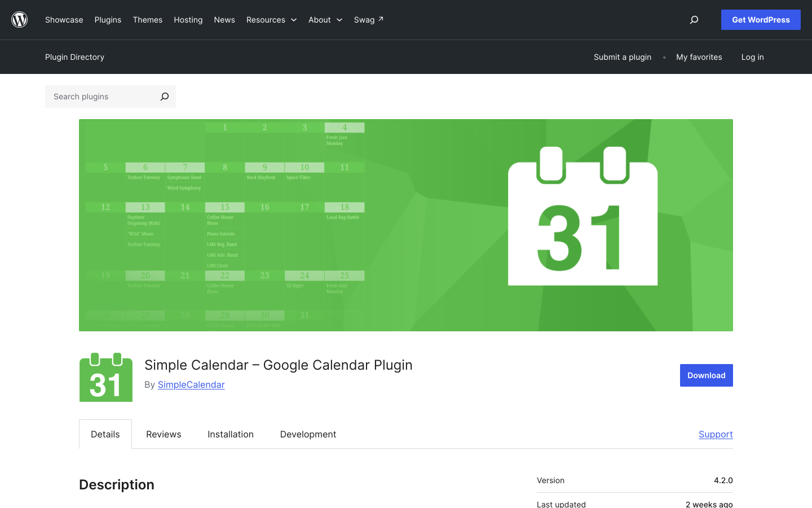Open My favorites link
812x508 pixels.
click(x=699, y=57)
